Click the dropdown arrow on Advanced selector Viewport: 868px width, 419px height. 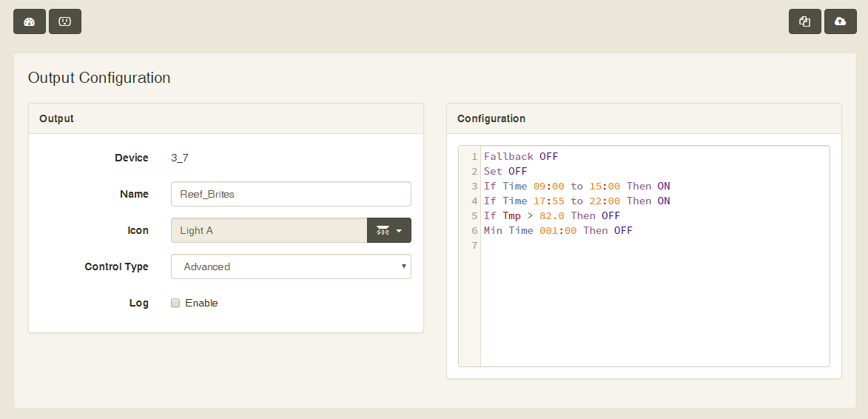404,267
